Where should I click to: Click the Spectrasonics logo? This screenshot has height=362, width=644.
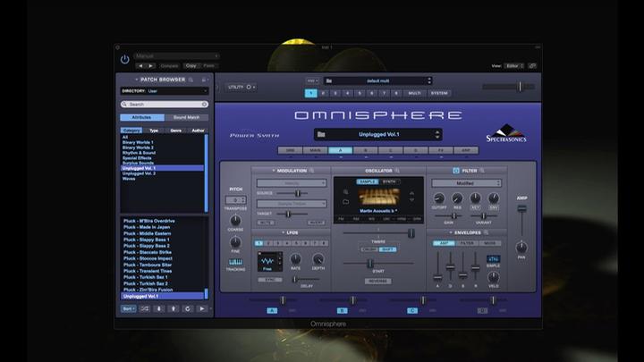coord(506,133)
